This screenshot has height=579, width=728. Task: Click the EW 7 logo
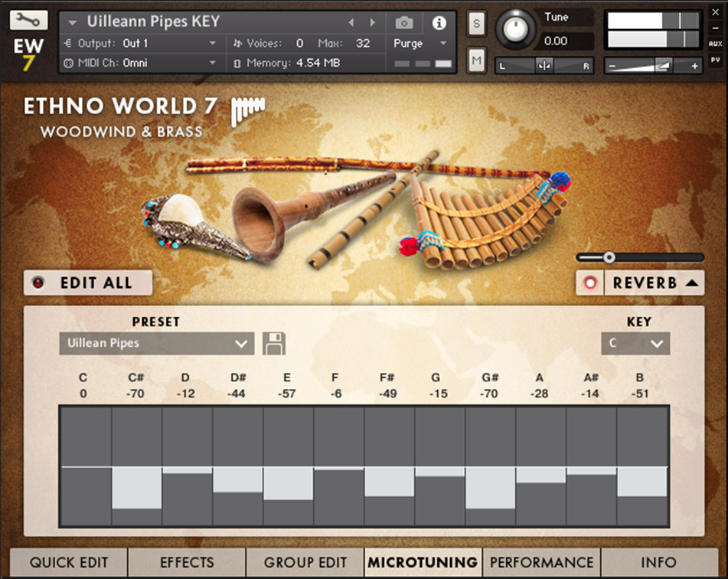(x=28, y=54)
